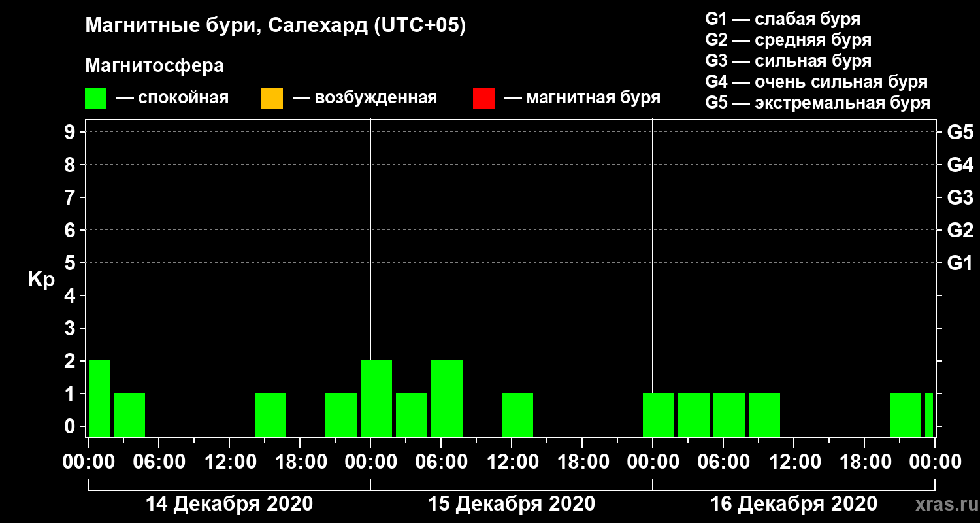Click the 'G4 — очень сильная буря' legend line
Image resolution: width=980 pixels, height=523 pixels.
tap(817, 82)
